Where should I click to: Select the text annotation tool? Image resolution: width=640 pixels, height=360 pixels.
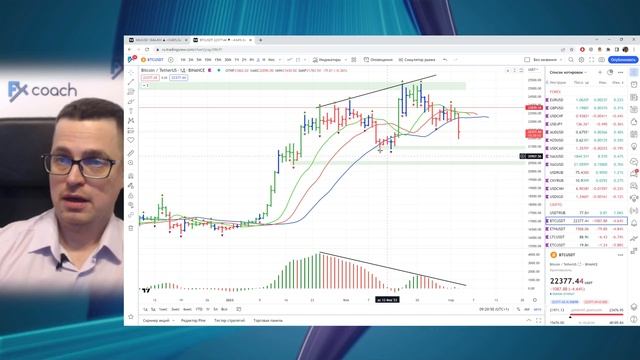click(x=131, y=111)
